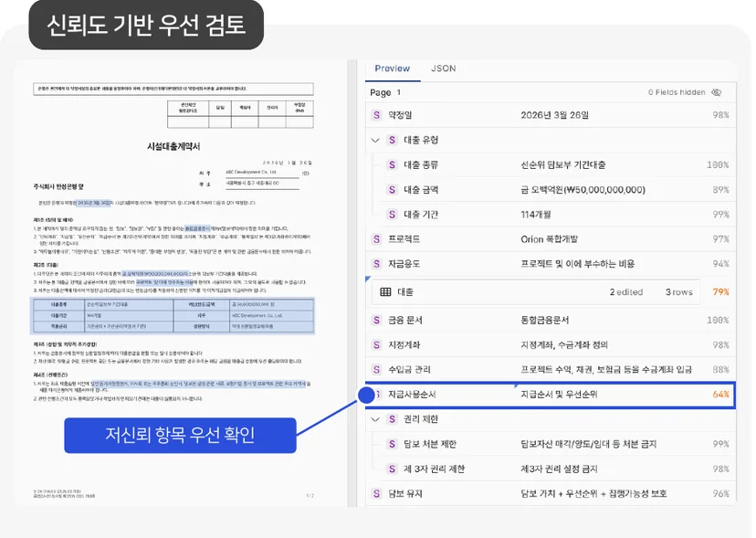Collapse the 대출 유형 group
The image size is (756, 538).
pos(375,141)
